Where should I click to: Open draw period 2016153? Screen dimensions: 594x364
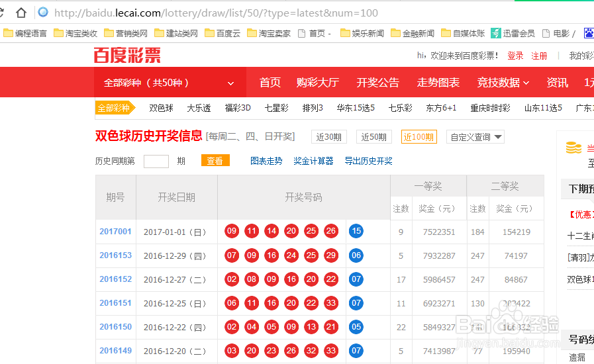coord(115,255)
